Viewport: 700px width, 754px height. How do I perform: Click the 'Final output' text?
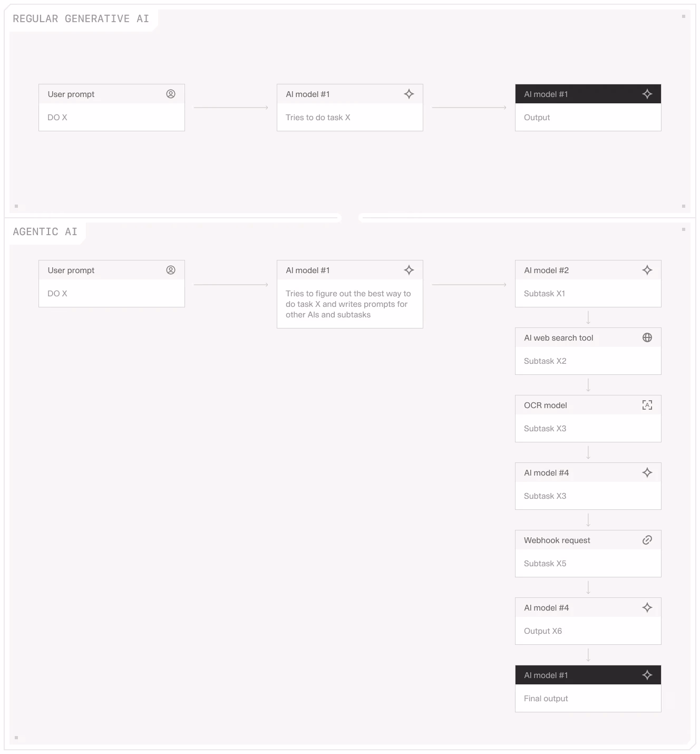pos(546,699)
